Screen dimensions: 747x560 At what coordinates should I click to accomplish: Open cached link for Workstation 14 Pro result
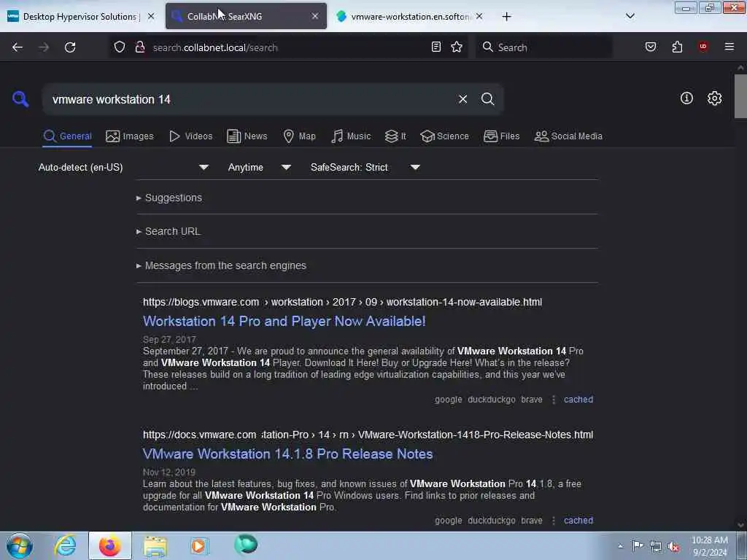578,400
